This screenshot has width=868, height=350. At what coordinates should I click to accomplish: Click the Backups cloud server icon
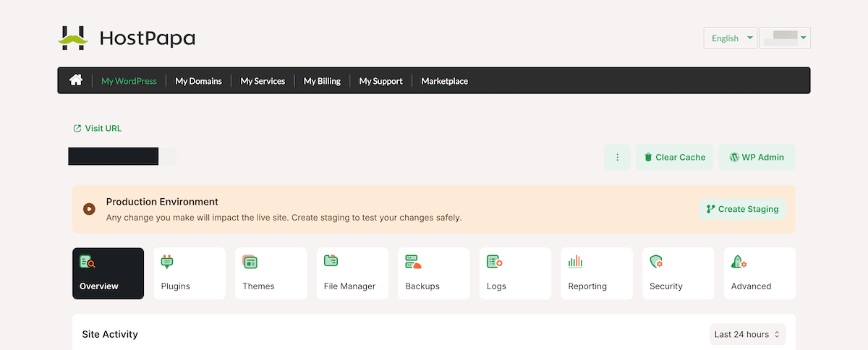click(413, 261)
